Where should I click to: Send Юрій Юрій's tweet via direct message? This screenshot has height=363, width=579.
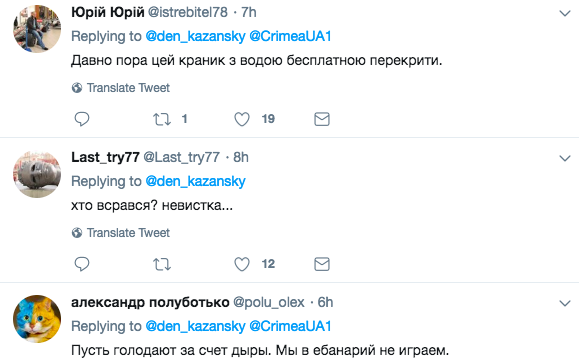pyautogui.click(x=322, y=119)
